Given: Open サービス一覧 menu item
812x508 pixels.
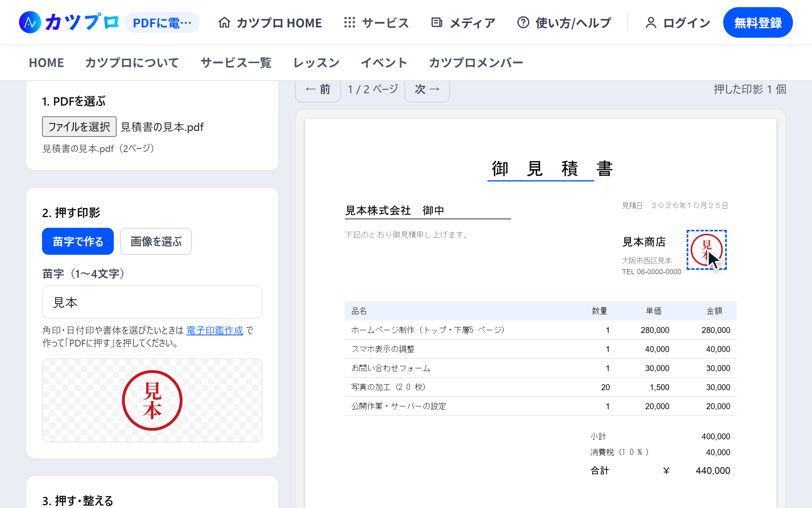Looking at the screenshot, I should point(236,63).
